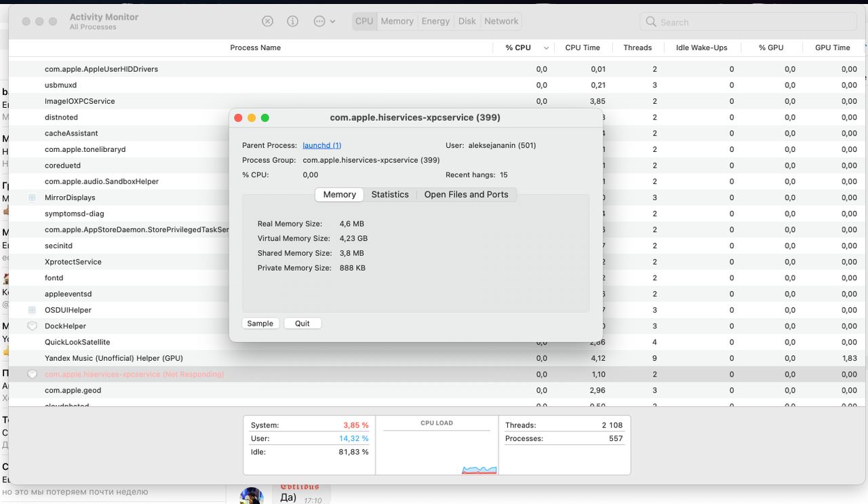This screenshot has height=504, width=868.
Task: Click the Processes count 557
Action: click(x=616, y=439)
